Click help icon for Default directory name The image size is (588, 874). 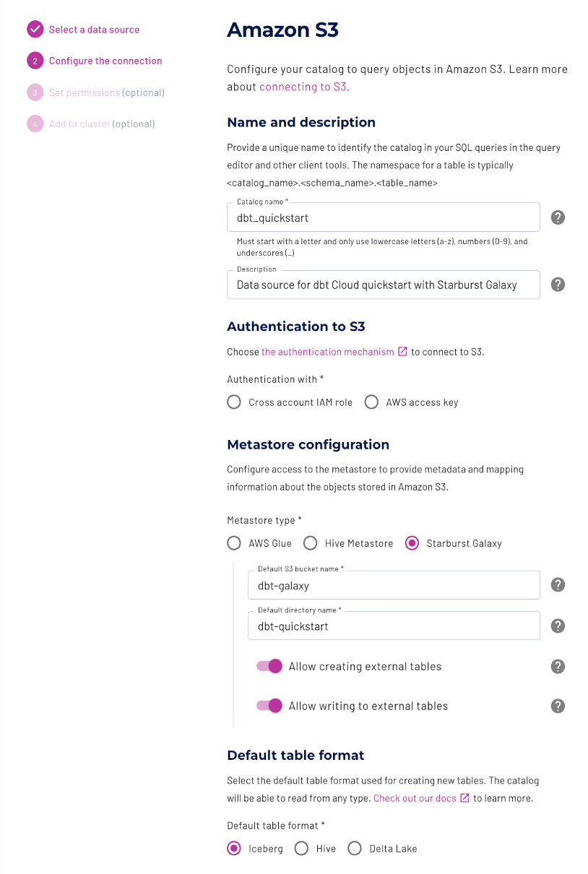[557, 626]
